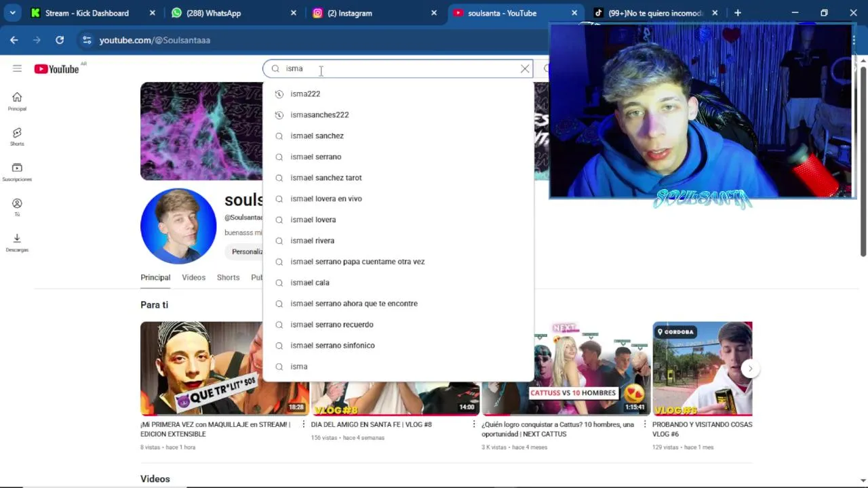Image resolution: width=868 pixels, height=488 pixels.
Task: Open the YouTube hamburger guide menu
Action: [x=17, y=68]
